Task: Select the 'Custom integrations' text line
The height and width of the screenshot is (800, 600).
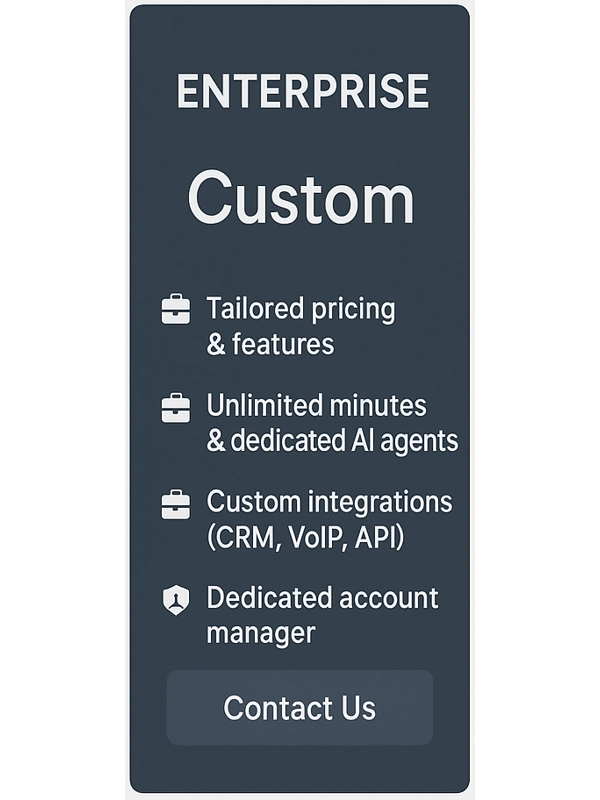Action: coord(329,502)
